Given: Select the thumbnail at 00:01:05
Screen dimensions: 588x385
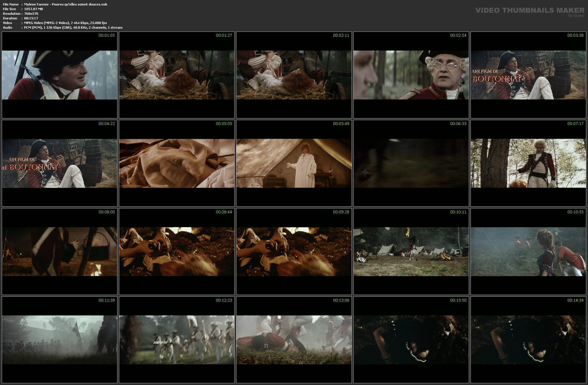Looking at the screenshot, I should 60,75.
